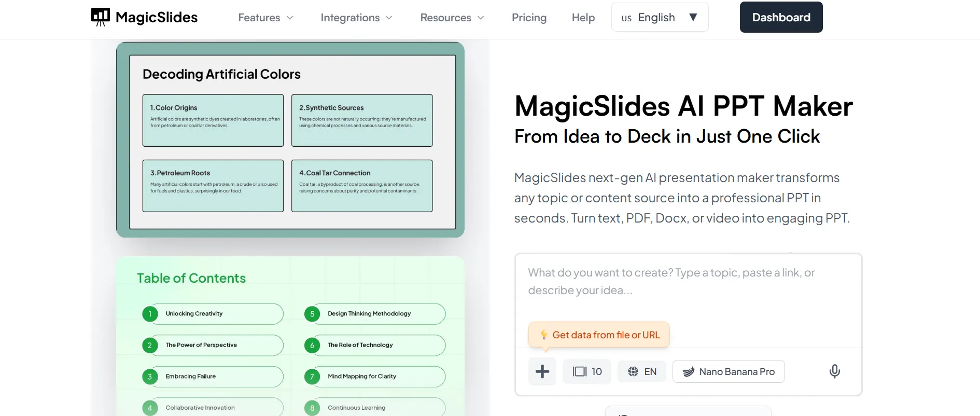Click the 3.Petroleum Roots card

[x=213, y=186]
